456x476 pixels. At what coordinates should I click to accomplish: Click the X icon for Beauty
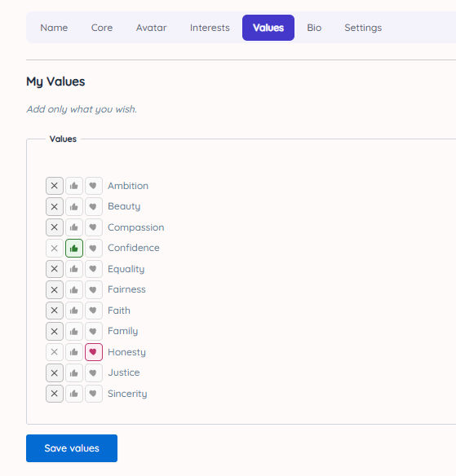click(55, 207)
